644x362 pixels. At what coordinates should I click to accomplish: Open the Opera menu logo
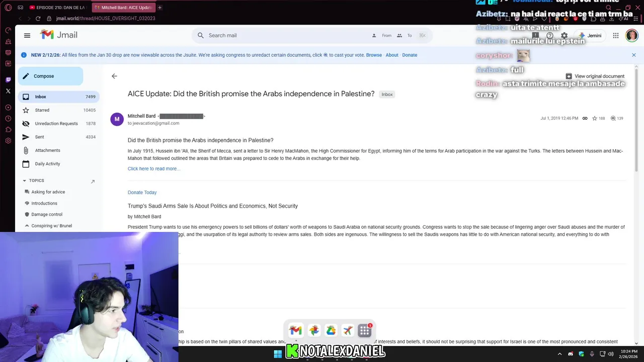tap(8, 8)
